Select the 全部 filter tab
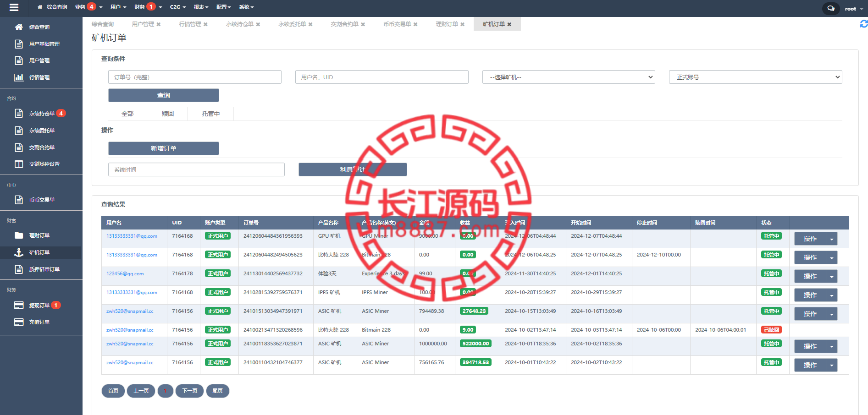The width and height of the screenshot is (868, 415). (x=127, y=114)
